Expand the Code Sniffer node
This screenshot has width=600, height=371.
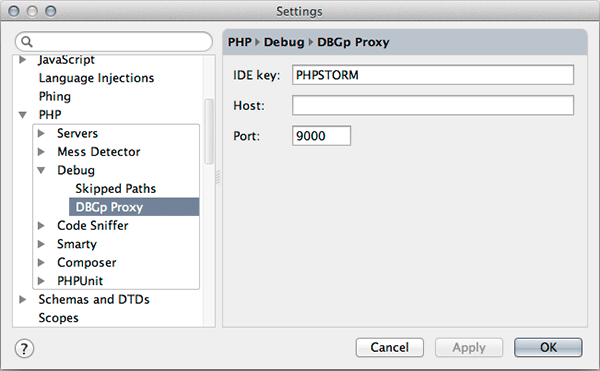coord(41,226)
